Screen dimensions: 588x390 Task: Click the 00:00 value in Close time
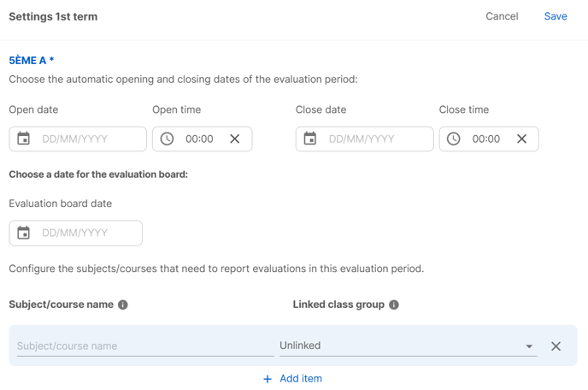click(486, 139)
